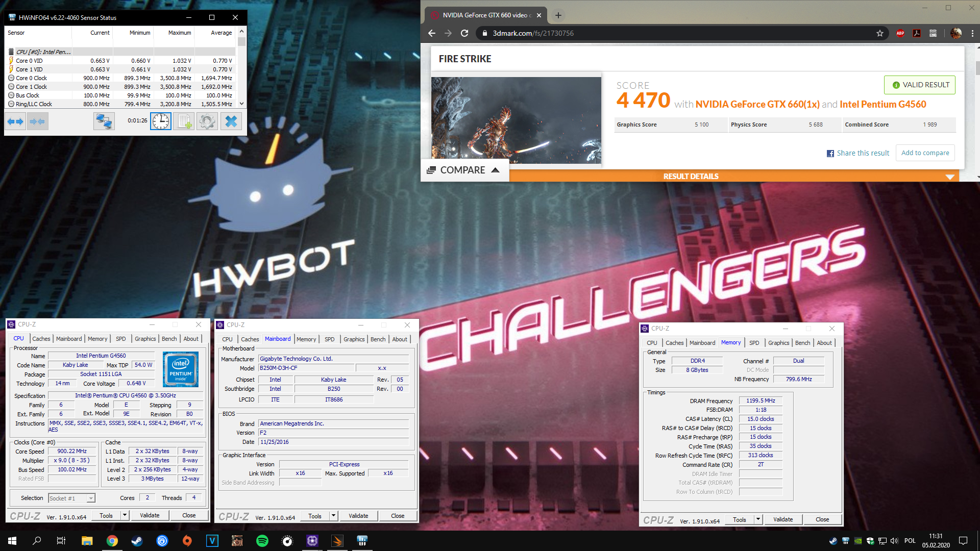The height and width of the screenshot is (551, 980).
Task: Open Origin from the taskbar
Action: coord(187,541)
